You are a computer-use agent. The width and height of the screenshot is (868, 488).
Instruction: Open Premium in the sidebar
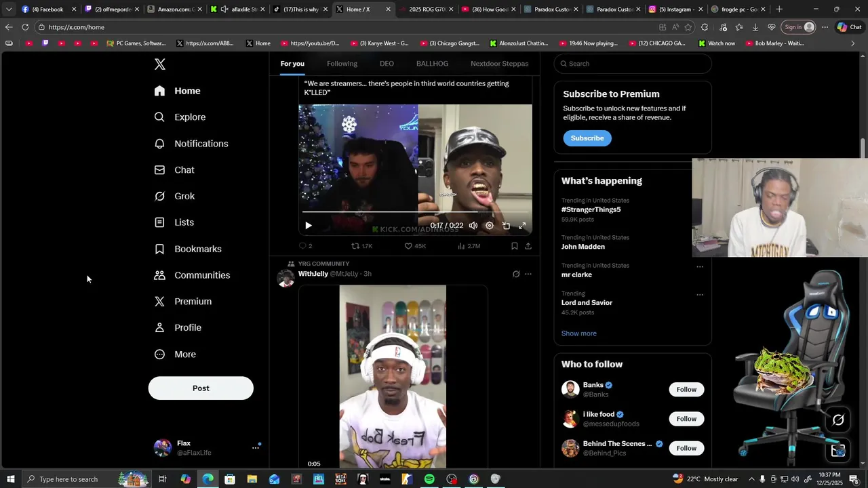click(x=183, y=302)
